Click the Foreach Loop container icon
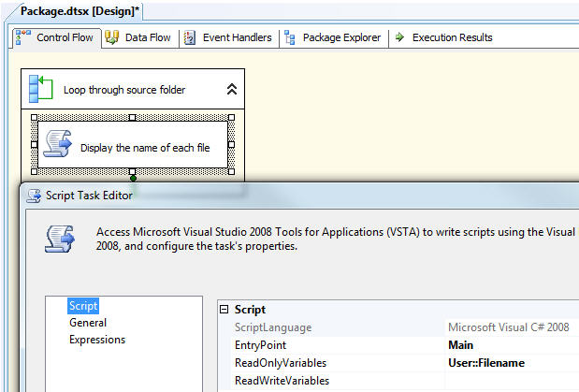 click(x=39, y=89)
